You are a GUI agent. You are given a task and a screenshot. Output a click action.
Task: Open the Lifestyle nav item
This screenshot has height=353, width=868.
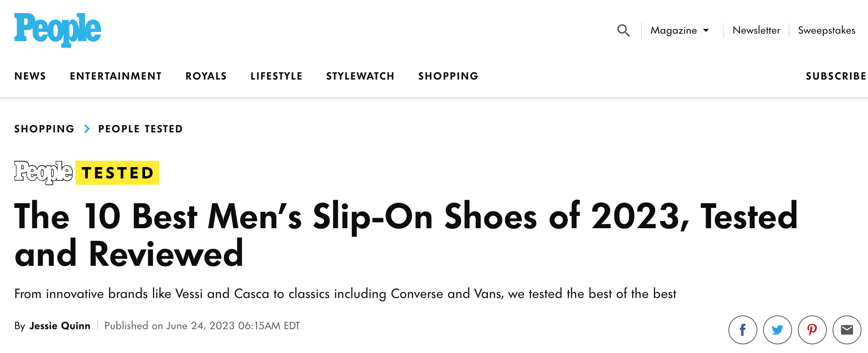(276, 76)
